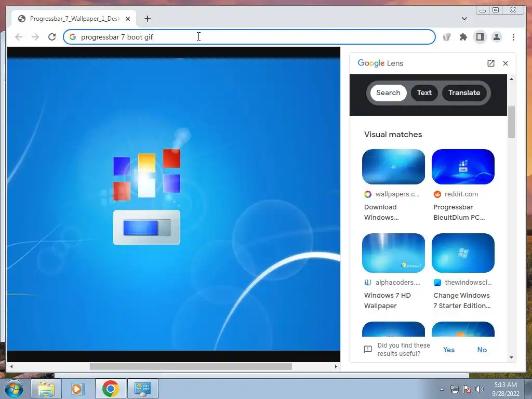Toggle the Chrome side panel button
Image resolution: width=532 pixels, height=399 pixels.
click(480, 37)
